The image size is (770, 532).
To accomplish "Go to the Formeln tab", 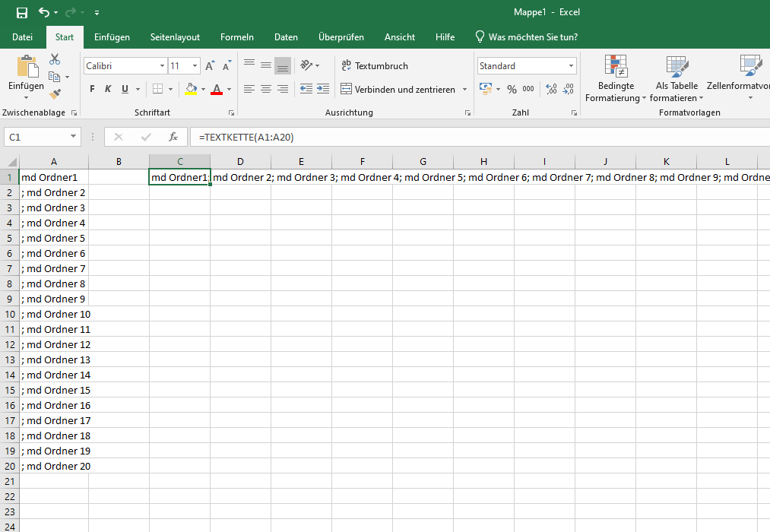I will (236, 36).
